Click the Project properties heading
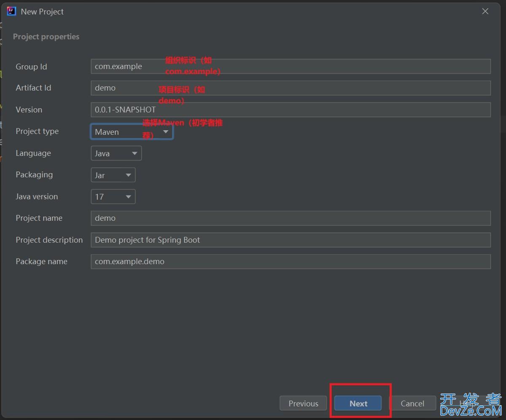The width and height of the screenshot is (506, 420). point(46,37)
